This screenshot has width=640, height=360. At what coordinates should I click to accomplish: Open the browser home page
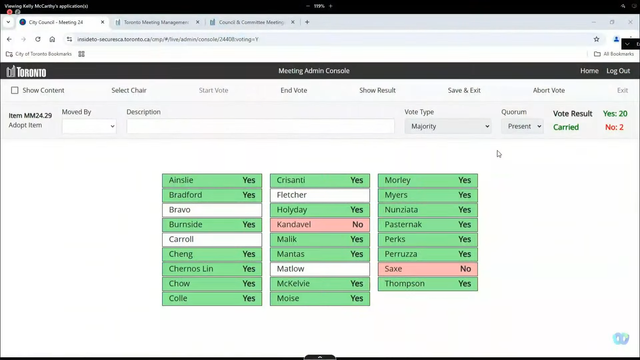coord(52,39)
